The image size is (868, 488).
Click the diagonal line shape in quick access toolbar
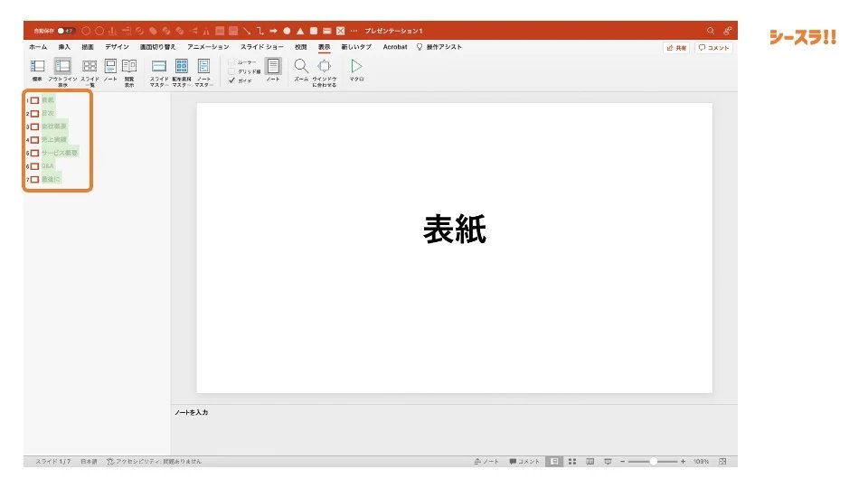point(246,31)
